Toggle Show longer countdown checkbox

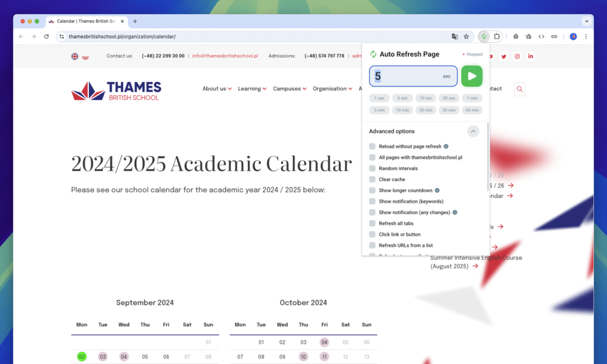pos(372,190)
